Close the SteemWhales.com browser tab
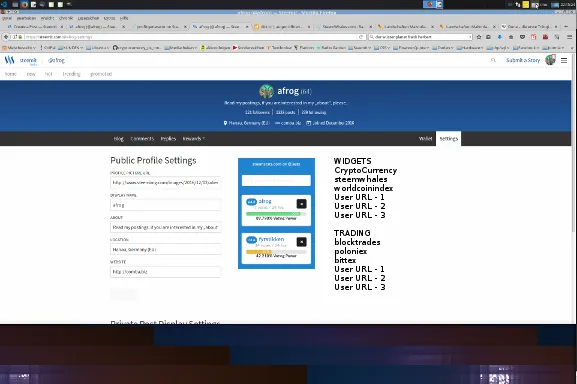This screenshot has width=577, height=384. pyautogui.click(x=370, y=26)
